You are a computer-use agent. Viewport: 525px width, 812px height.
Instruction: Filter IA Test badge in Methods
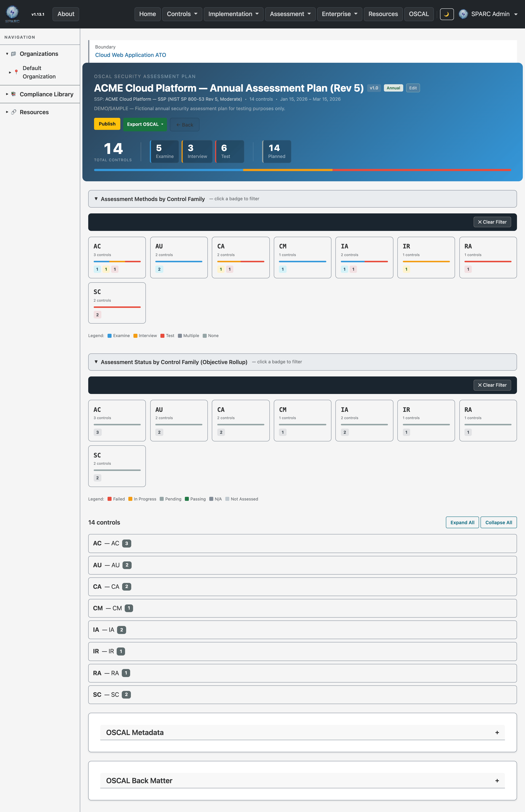[353, 269]
